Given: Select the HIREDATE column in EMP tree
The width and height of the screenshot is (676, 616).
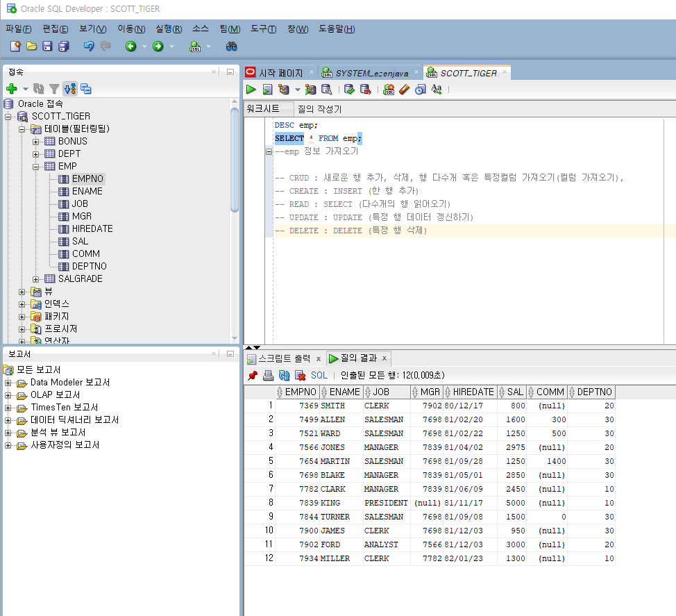Looking at the screenshot, I should point(92,228).
